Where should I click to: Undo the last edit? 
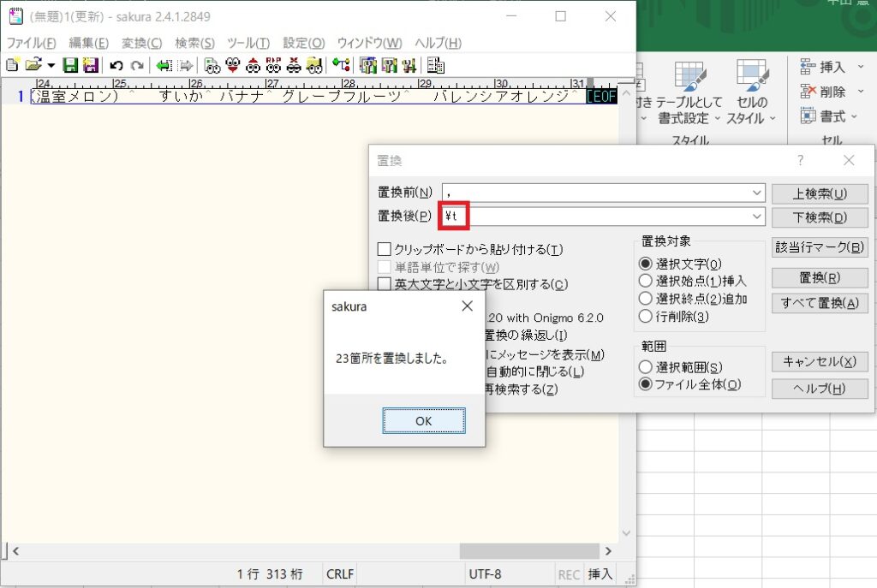pos(116,65)
